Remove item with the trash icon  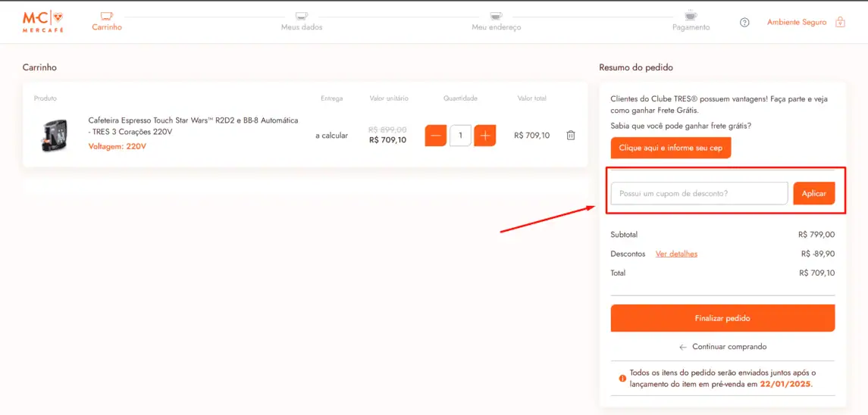[x=571, y=135]
